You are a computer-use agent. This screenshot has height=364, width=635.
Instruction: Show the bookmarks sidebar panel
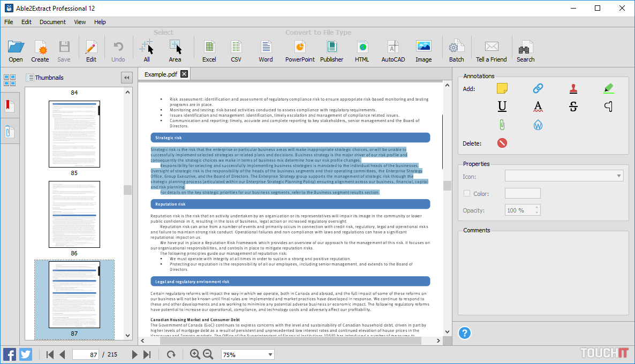pos(9,106)
